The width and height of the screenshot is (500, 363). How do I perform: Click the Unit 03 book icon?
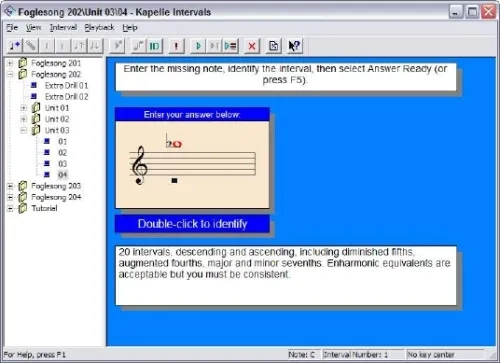pos(36,130)
